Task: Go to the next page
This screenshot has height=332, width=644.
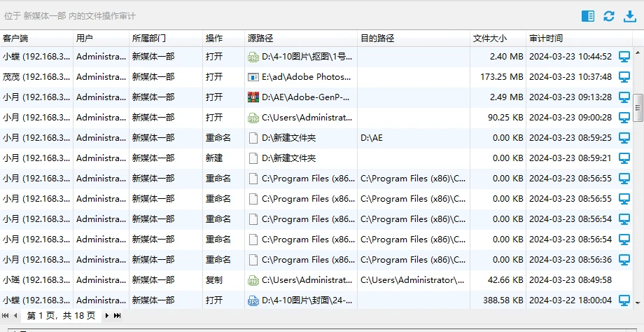Action: click(107, 316)
